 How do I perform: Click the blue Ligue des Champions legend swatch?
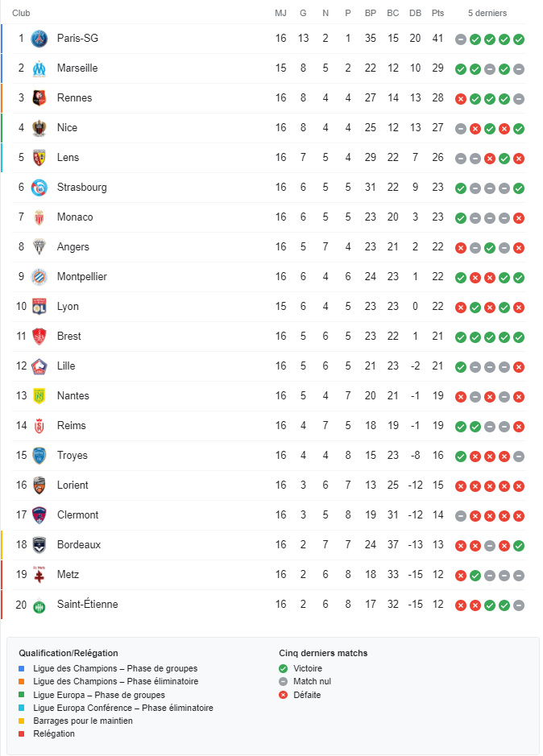[x=23, y=669]
